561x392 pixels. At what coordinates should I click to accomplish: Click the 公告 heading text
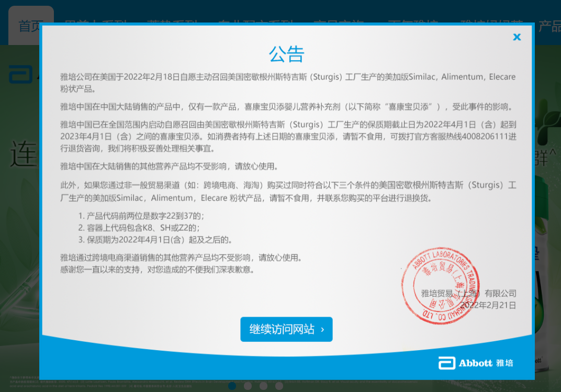click(286, 54)
